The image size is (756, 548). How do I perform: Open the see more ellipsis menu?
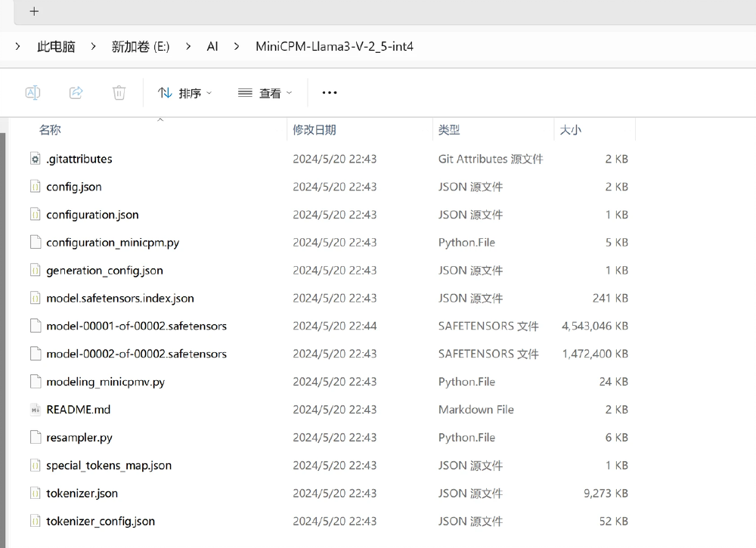329,93
